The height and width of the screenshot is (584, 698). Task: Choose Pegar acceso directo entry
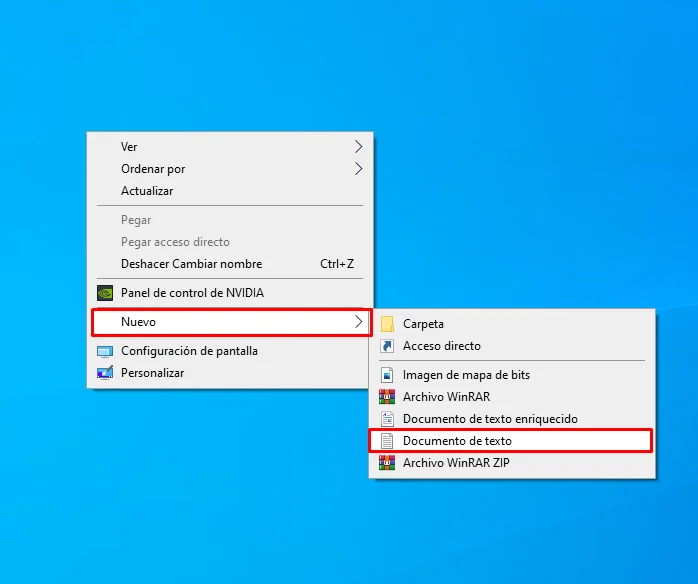pos(230,242)
